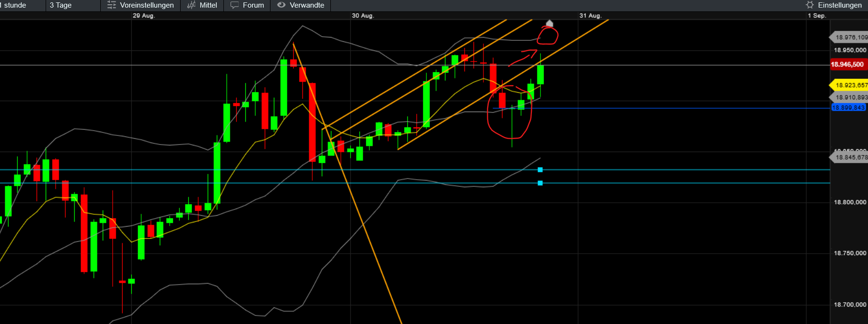Select the 1 stunde timeframe

13,5
